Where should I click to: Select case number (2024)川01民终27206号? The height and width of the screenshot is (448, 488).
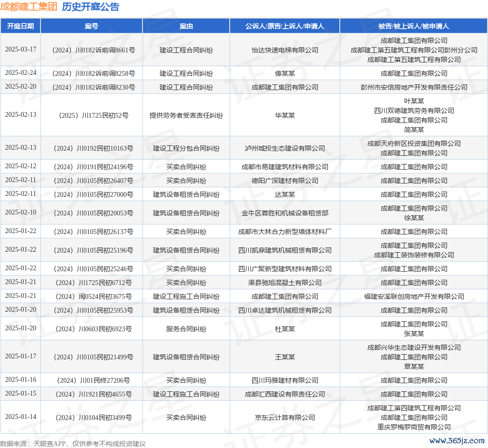click(93, 380)
